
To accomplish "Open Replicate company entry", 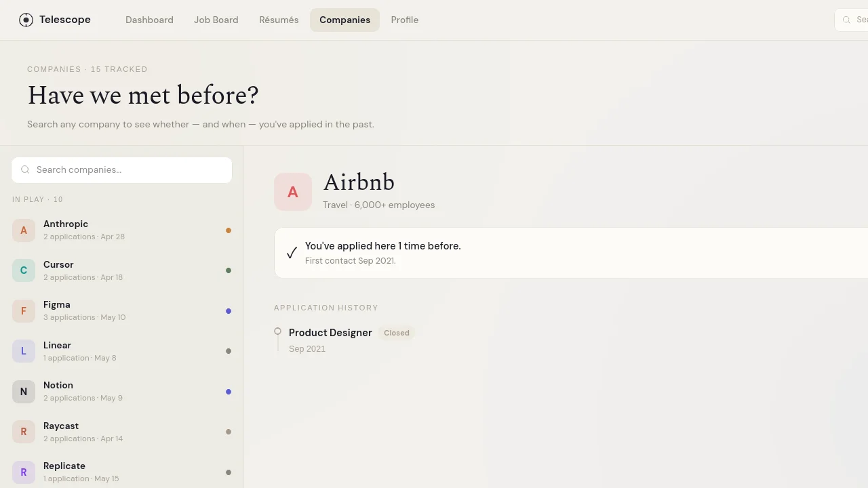I will coord(122,472).
